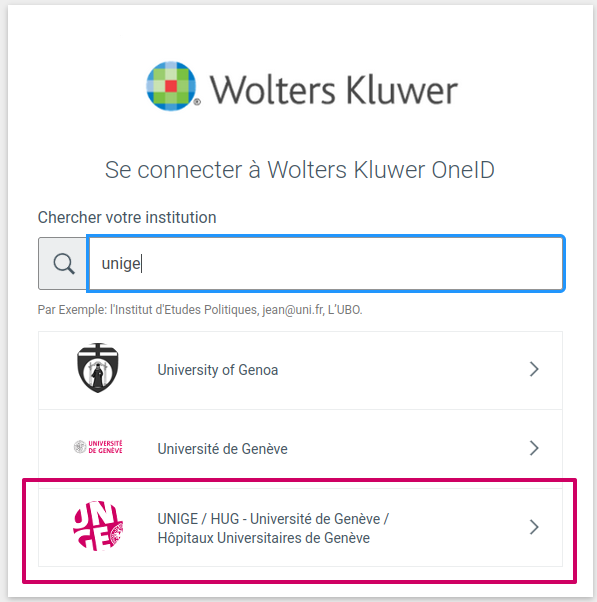This screenshot has height=602, width=597.
Task: Open the Université de Genève chevron arrow
Action: 534,448
